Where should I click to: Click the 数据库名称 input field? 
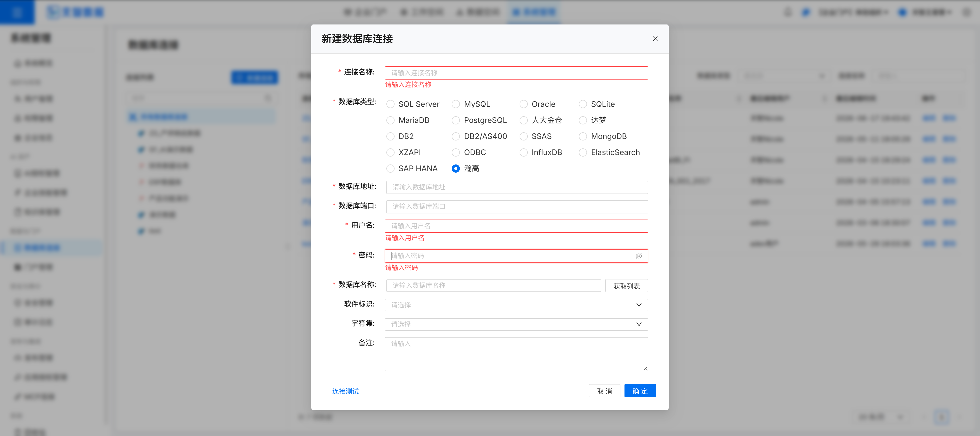click(493, 286)
